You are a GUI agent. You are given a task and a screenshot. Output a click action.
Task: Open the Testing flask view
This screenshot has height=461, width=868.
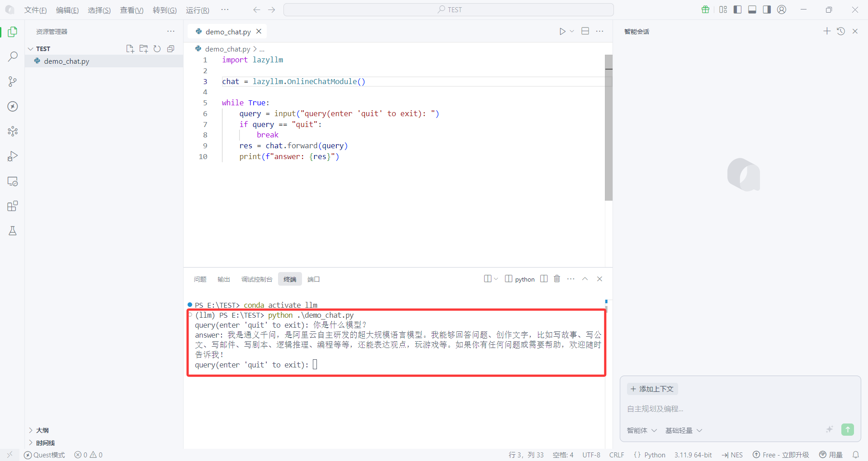[x=13, y=231]
